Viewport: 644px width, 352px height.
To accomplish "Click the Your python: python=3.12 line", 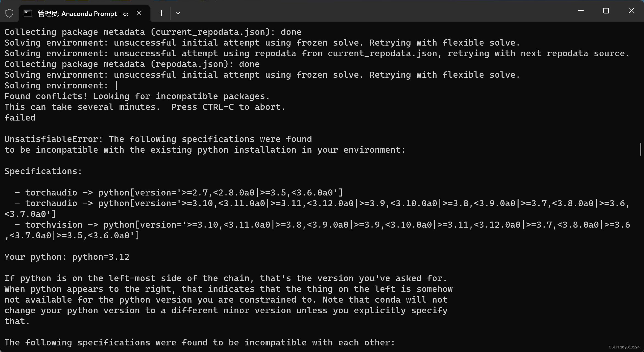I will (x=67, y=257).
